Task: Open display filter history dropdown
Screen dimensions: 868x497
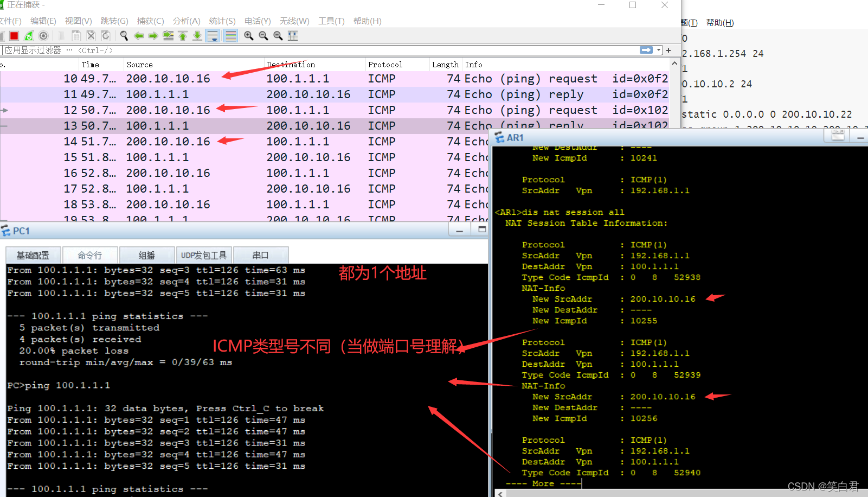Action: (659, 50)
